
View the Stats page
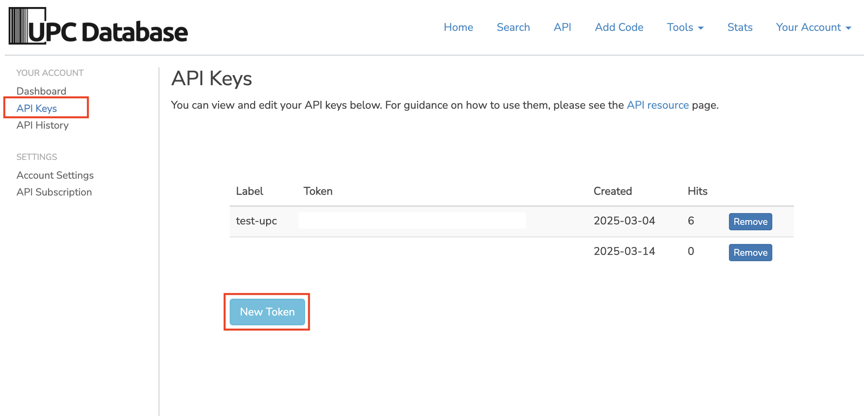[x=740, y=27]
